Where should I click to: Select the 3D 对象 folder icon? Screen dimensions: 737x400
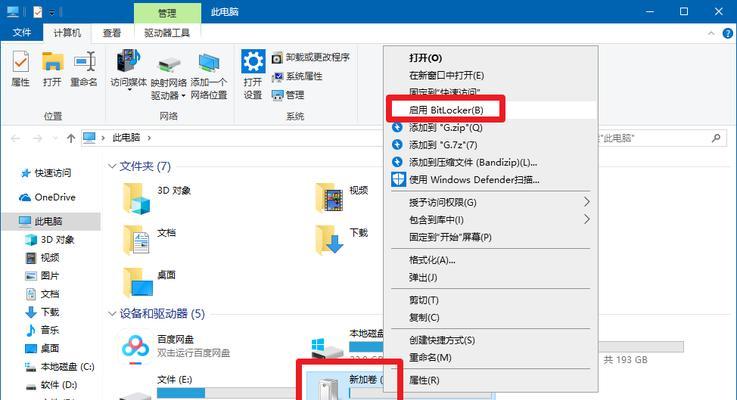pos(136,198)
